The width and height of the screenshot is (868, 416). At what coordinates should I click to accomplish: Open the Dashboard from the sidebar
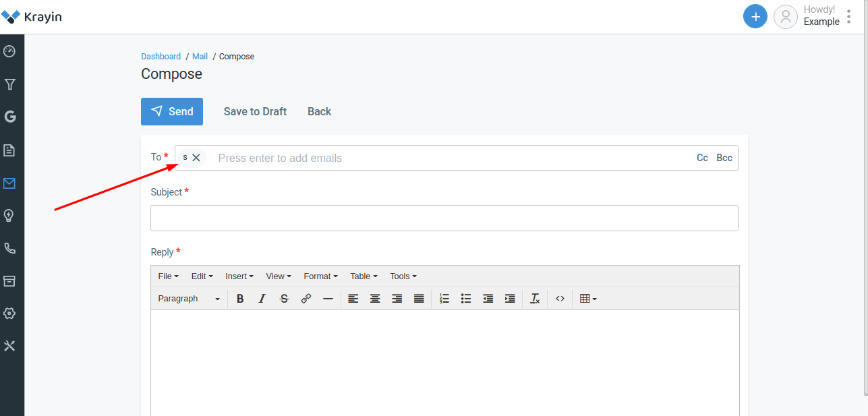pyautogui.click(x=11, y=51)
